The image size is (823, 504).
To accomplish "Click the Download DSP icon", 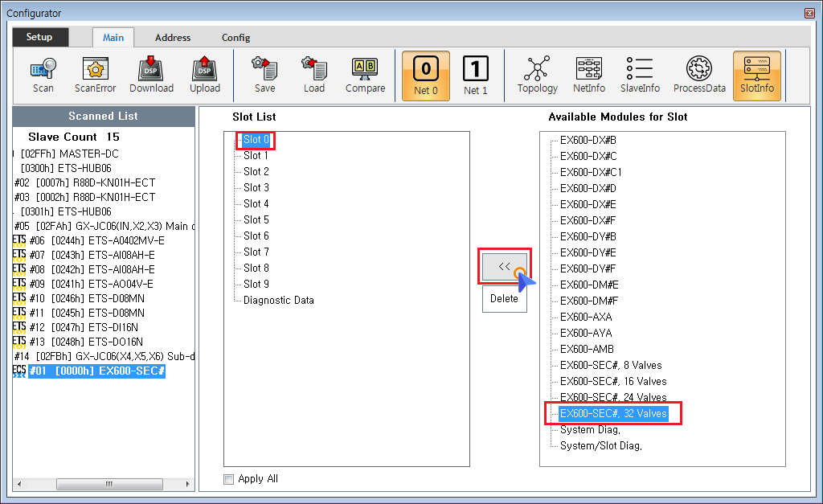I will click(x=151, y=76).
